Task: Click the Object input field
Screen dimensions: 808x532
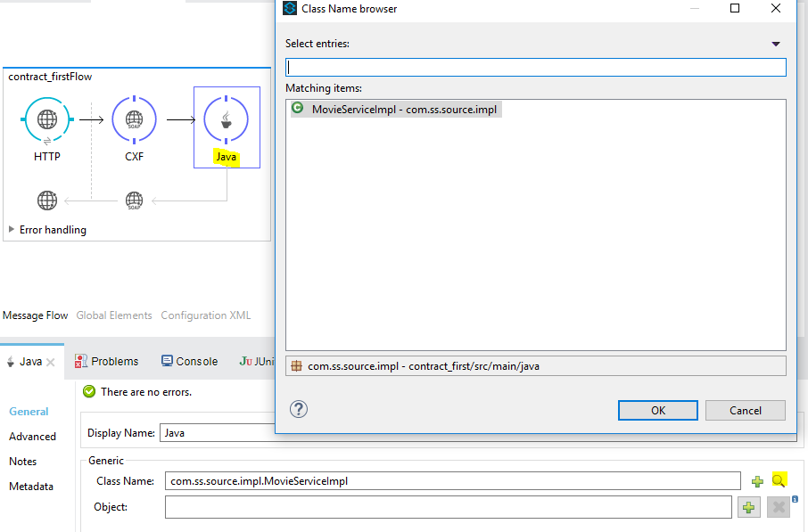Action: (449, 507)
